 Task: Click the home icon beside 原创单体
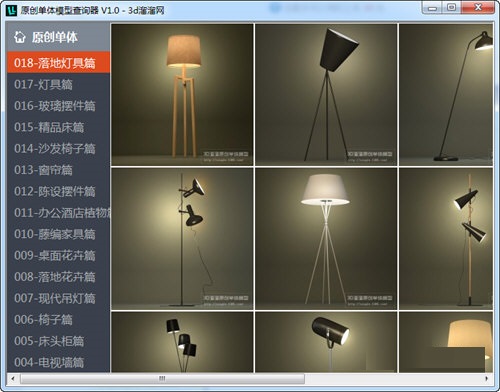click(x=20, y=37)
